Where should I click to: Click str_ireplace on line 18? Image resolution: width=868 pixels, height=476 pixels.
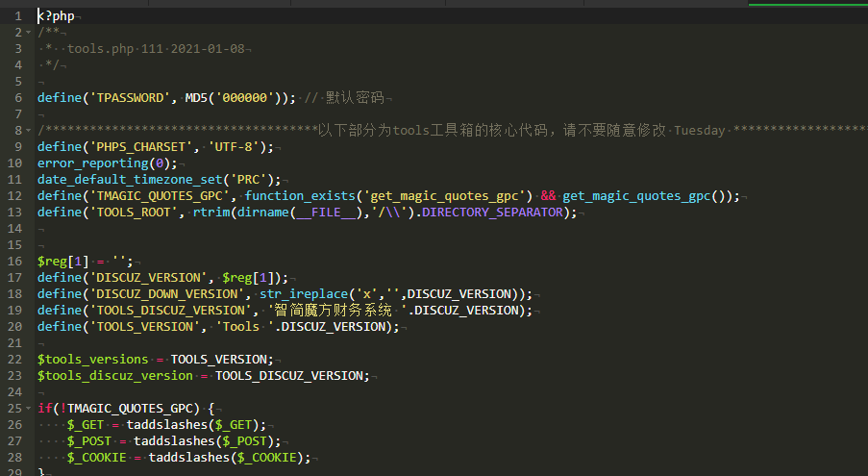pos(304,294)
